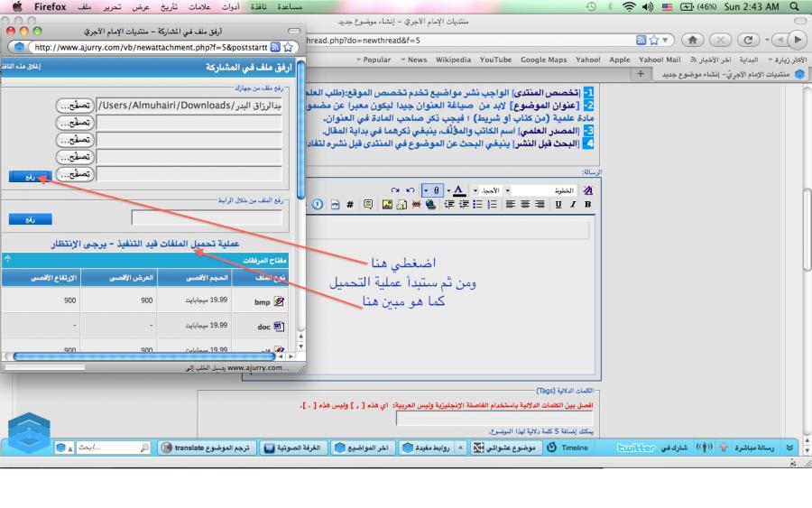Viewport: 812px width, 508px height.
Task: Apply underline formatting in editor
Action: [559, 205]
